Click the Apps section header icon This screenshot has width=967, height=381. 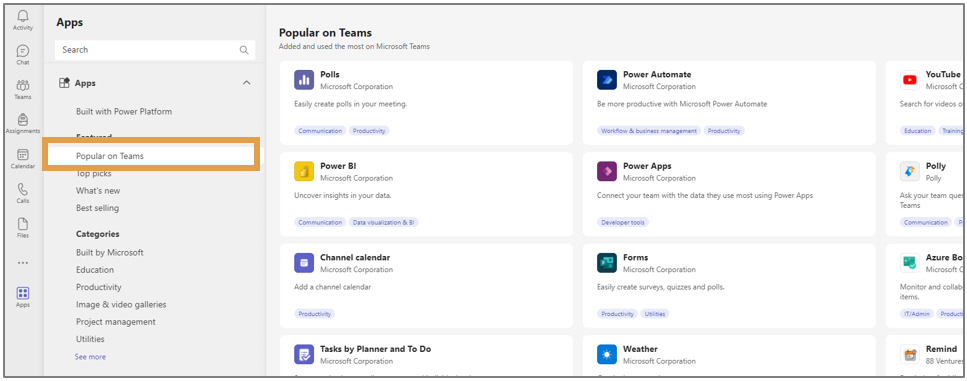[x=64, y=83]
